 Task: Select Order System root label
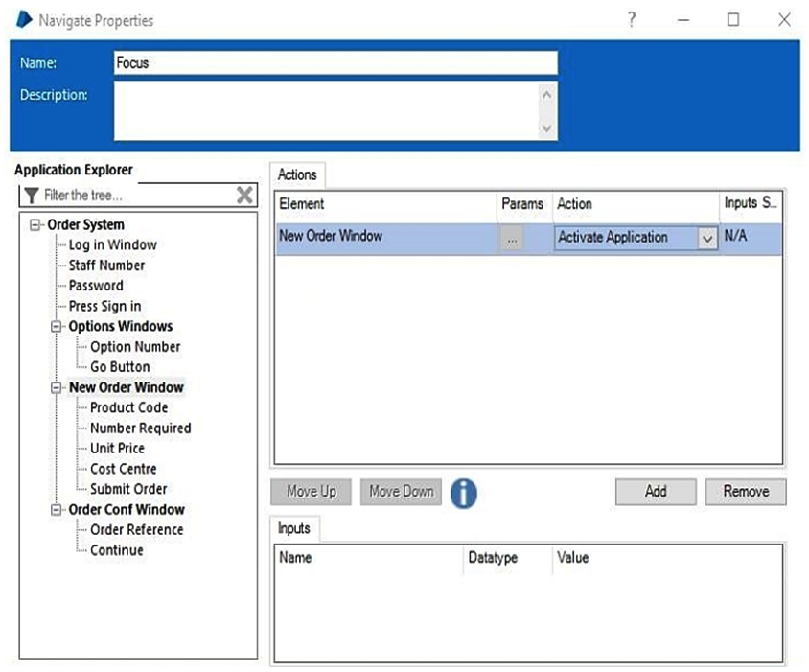[x=85, y=225]
